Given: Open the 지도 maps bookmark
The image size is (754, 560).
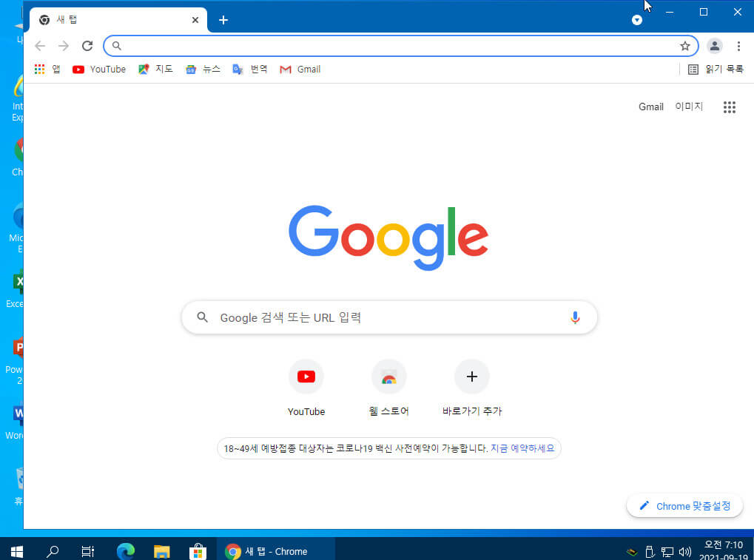Looking at the screenshot, I should tap(155, 70).
